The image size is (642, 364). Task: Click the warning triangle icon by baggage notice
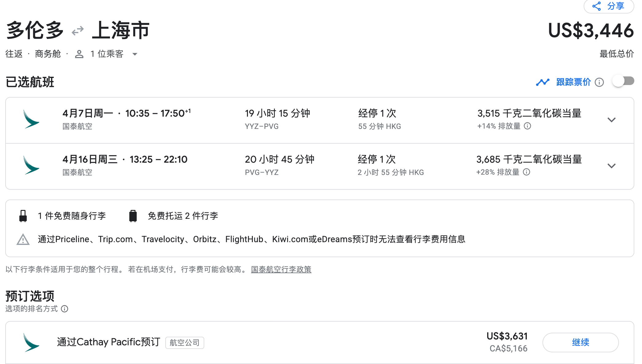(x=23, y=239)
